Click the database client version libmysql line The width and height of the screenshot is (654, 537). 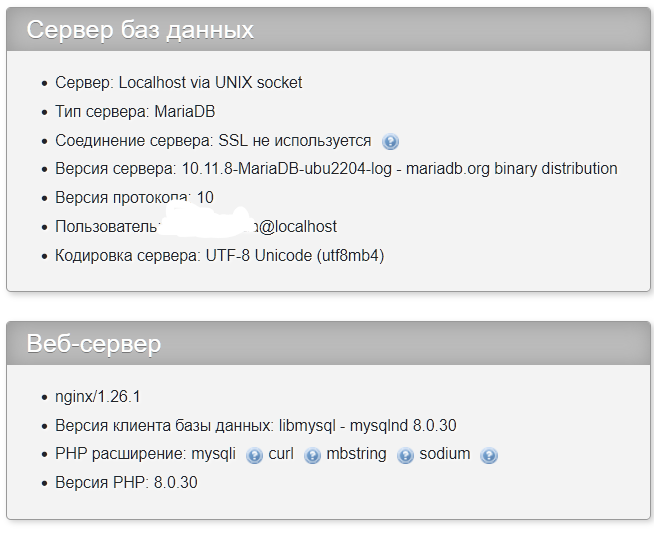[x=256, y=426]
